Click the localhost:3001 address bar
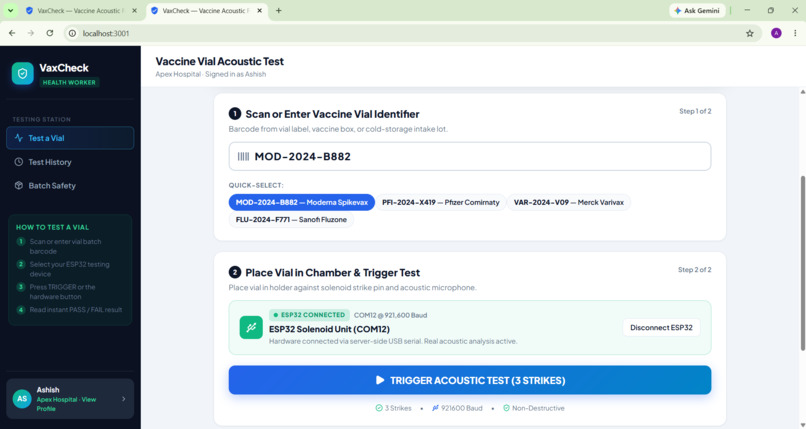This screenshot has width=806, height=429. pos(413,33)
